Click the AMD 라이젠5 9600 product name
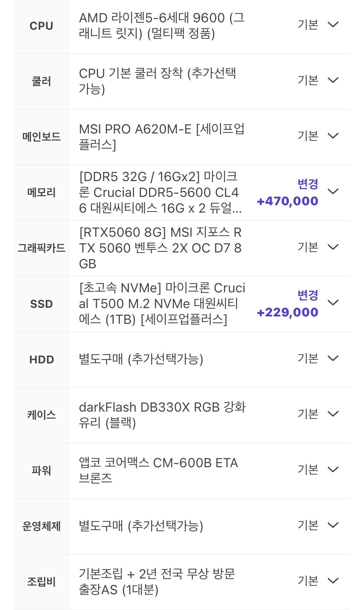Screen dimensions: 364x610 coord(162,26)
